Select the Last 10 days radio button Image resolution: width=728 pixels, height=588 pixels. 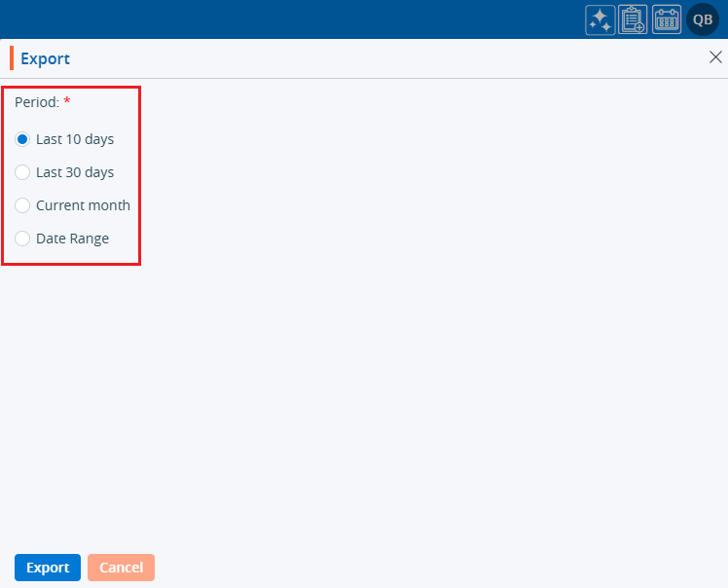pos(22,139)
